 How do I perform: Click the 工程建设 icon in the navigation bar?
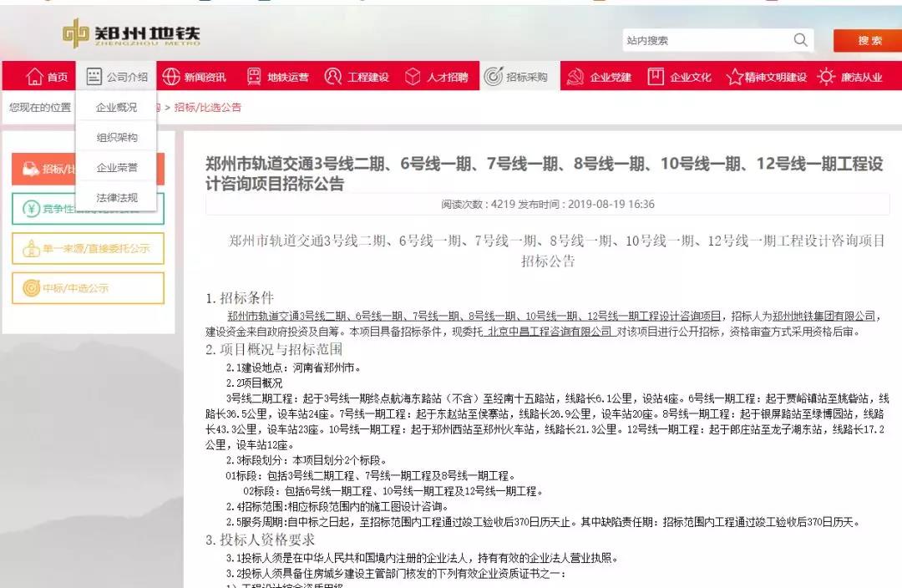pyautogui.click(x=333, y=77)
